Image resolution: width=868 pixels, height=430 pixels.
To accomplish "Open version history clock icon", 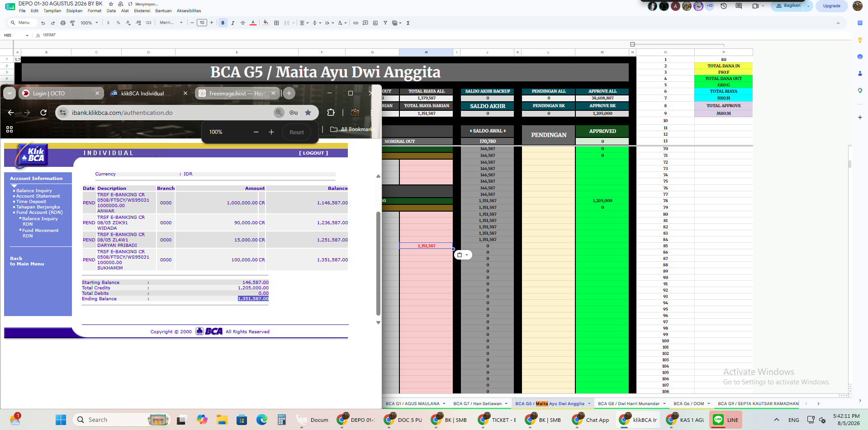I will tap(724, 6).
